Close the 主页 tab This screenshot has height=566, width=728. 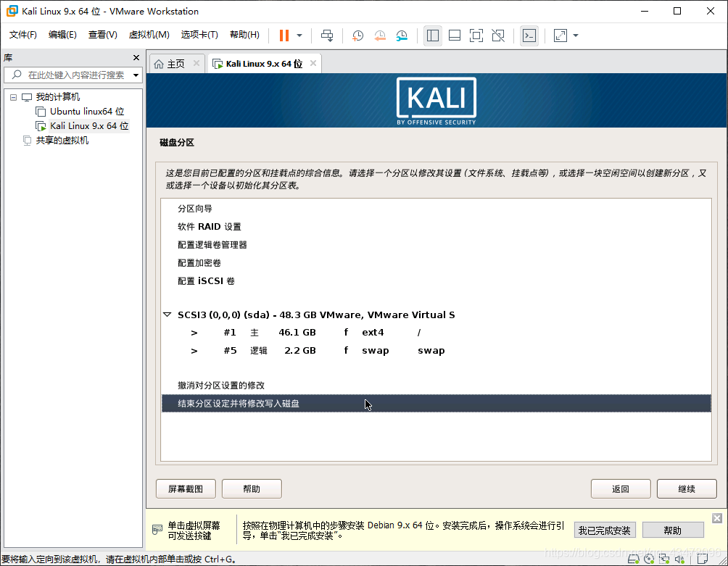tap(197, 63)
